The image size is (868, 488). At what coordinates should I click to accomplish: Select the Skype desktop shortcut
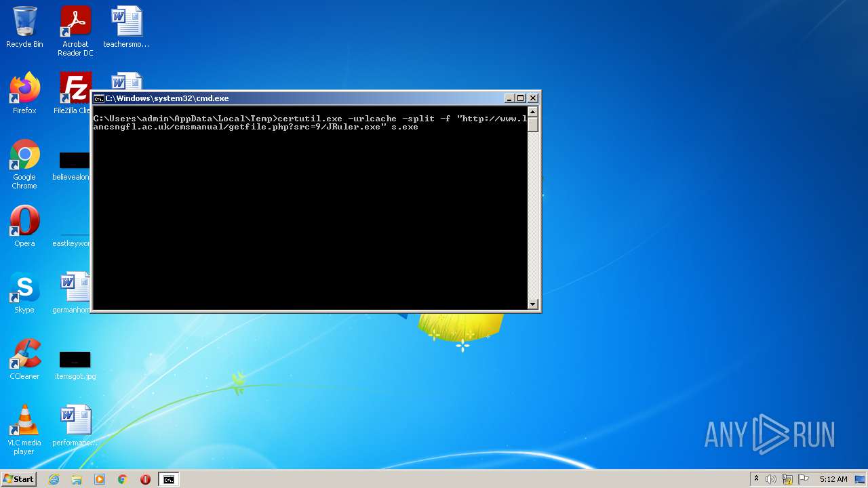(x=24, y=293)
